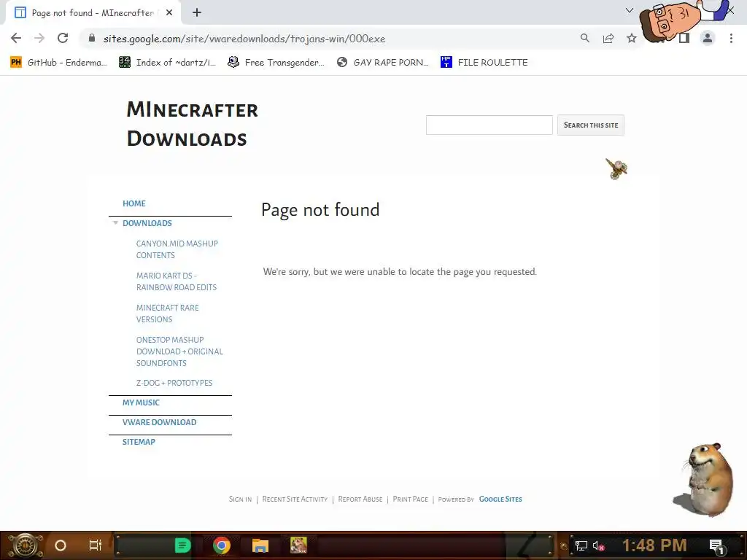Select the Page not found tab
This screenshot has width=747, height=560.
click(x=93, y=13)
